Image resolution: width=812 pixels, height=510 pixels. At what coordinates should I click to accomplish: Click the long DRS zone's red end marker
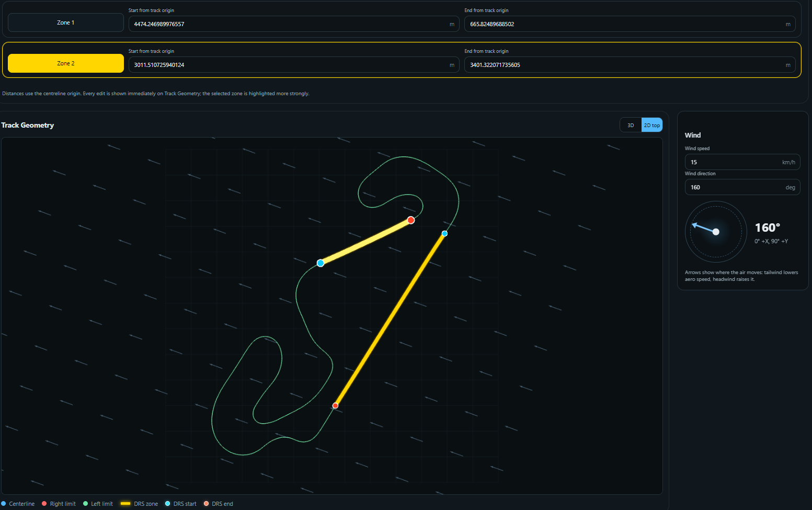point(335,405)
